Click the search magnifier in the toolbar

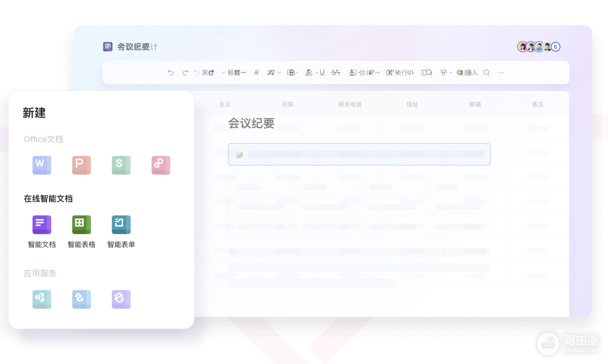(x=486, y=73)
